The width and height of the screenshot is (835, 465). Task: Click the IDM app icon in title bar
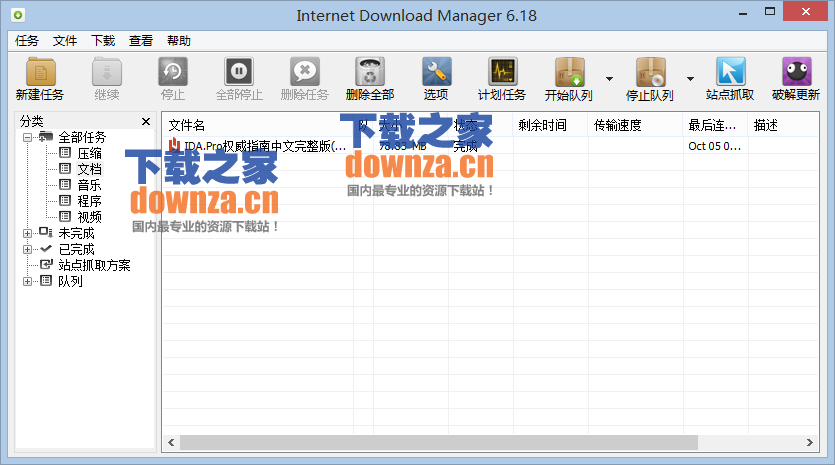(18, 15)
